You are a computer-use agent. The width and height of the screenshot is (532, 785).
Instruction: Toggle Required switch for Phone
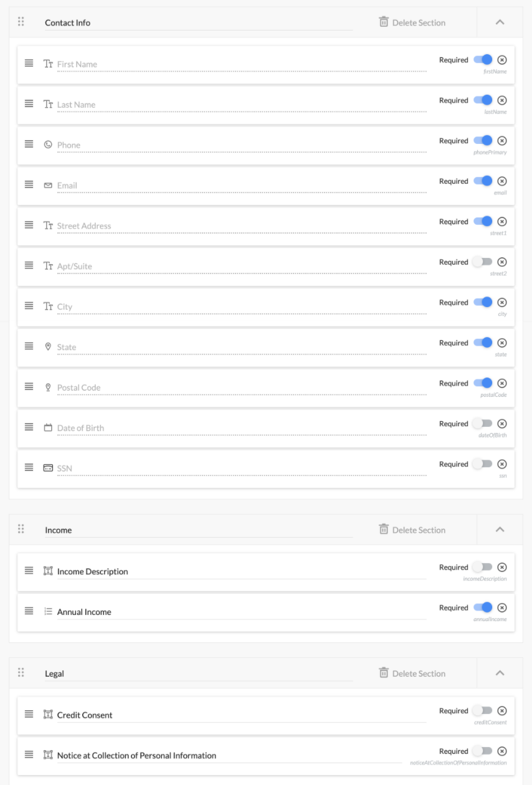483,141
